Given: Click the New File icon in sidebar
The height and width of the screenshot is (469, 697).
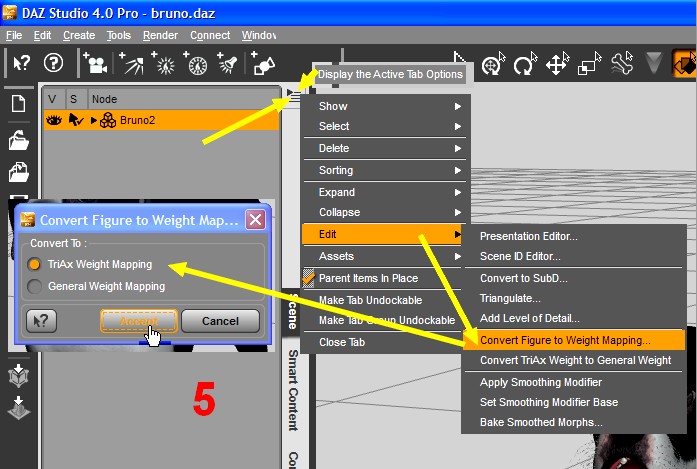Looking at the screenshot, I should (18, 104).
